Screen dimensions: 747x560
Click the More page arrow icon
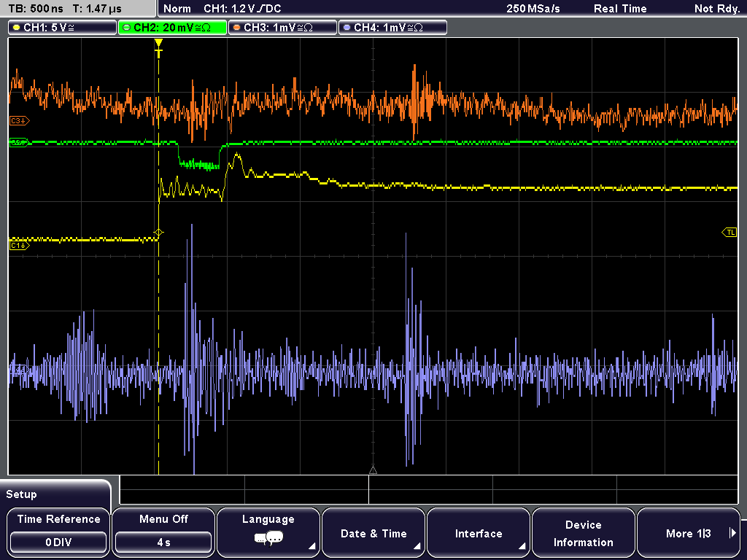coord(732,533)
